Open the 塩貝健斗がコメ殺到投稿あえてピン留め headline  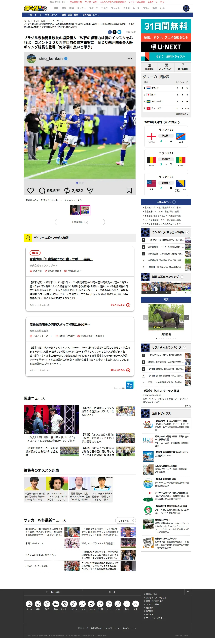[162, 207]
